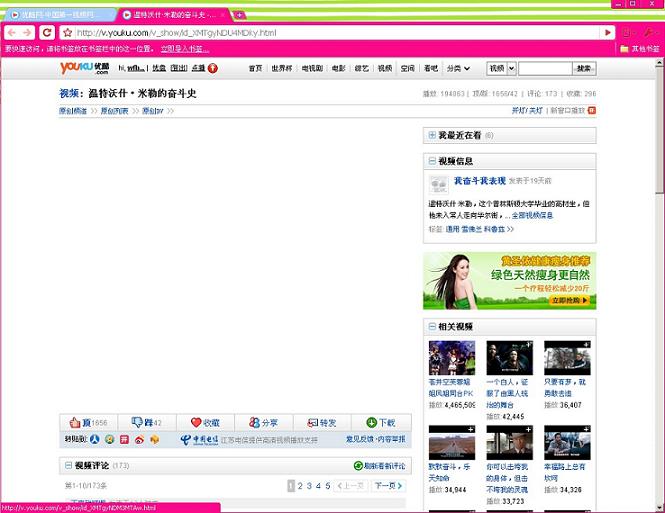Collapse the 视频信息 panel
The height and width of the screenshot is (513, 665).
point(432,161)
